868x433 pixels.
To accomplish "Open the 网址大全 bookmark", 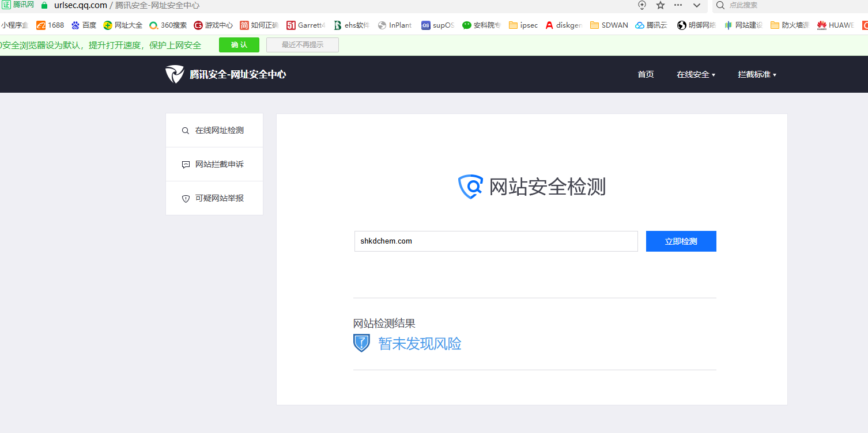I will point(123,25).
